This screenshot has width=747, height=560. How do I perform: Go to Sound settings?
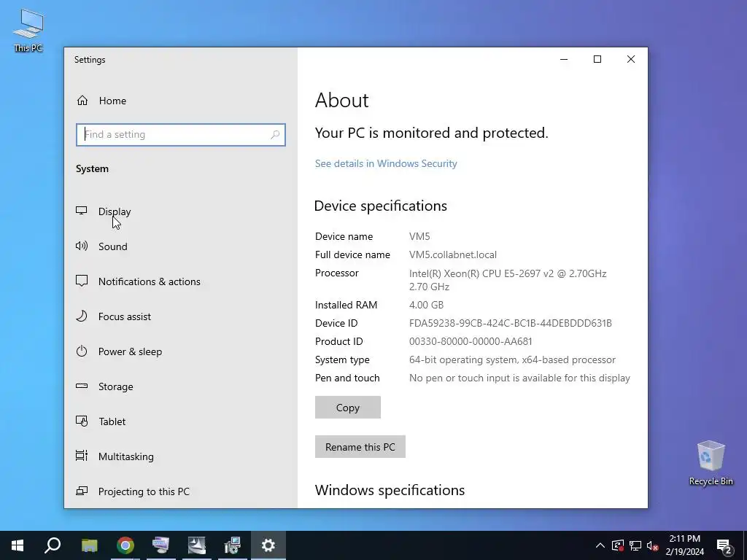(x=113, y=246)
